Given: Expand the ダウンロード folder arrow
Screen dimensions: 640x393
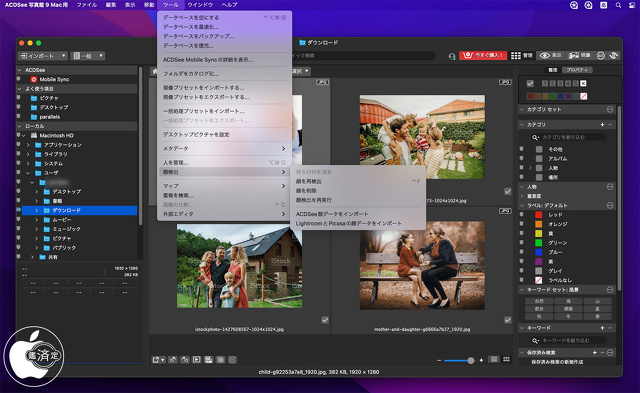Looking at the screenshot, I should pos(36,210).
